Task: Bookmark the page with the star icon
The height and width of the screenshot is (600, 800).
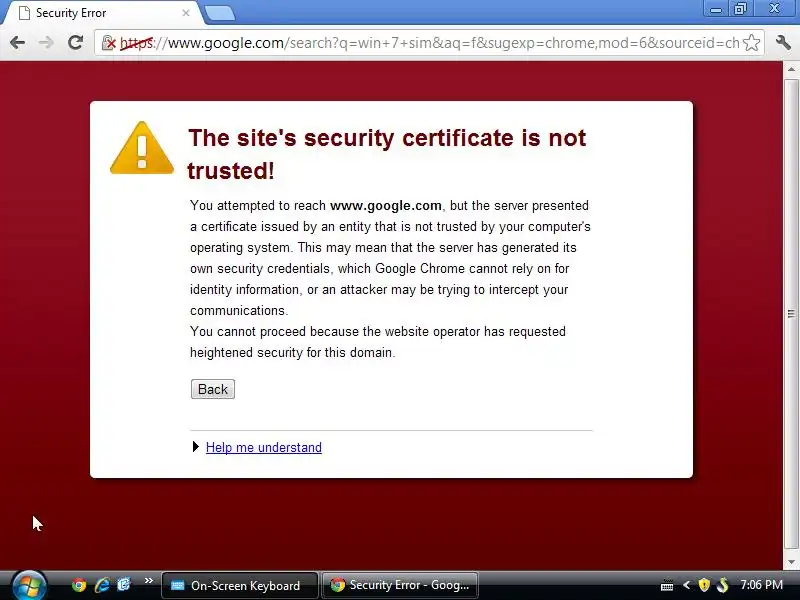Action: [x=752, y=43]
